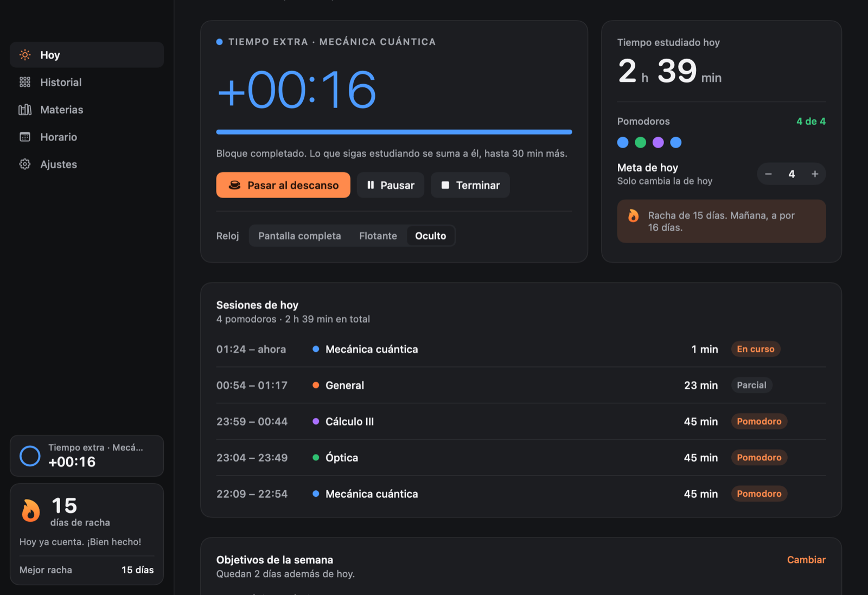Select the Óptica session name
Screen dimensions: 868x595
(342, 458)
